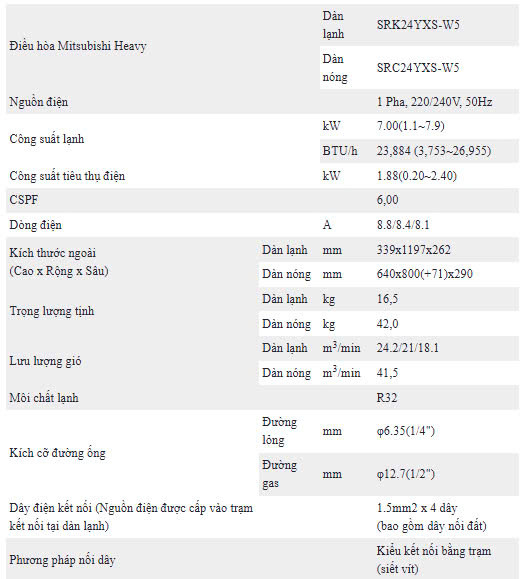Click the Trọng lượng tịnh label

52,311
